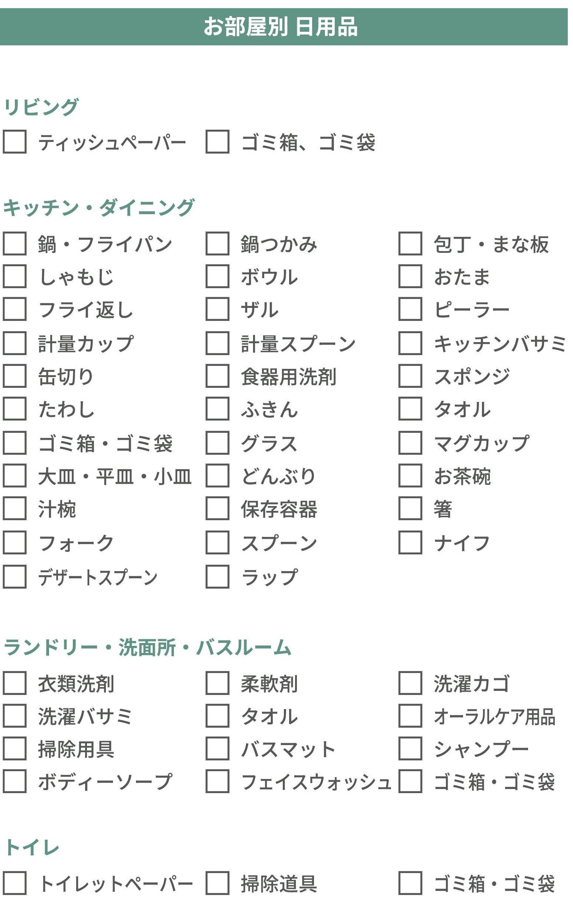This screenshot has width=573, height=924.
Task: Mark the オーラルケア用品 checkbox
Action: tap(410, 716)
